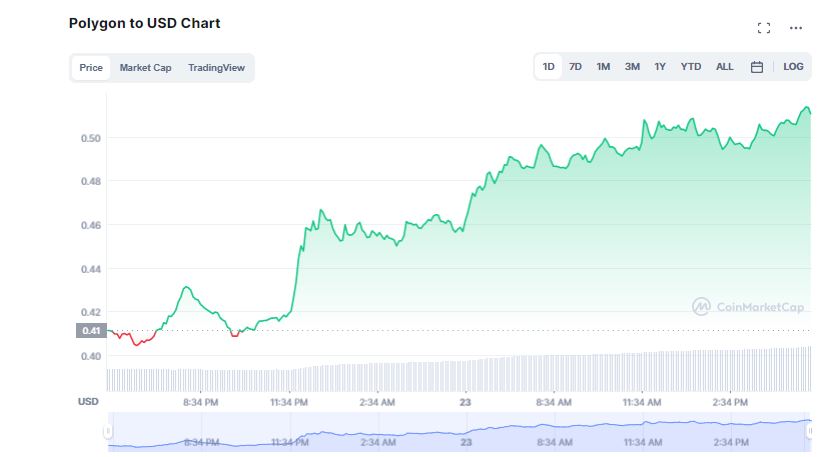Screen dimensions: 836x457
Task: Click the 11:34 PM main x-axis label
Action: [x=288, y=402]
